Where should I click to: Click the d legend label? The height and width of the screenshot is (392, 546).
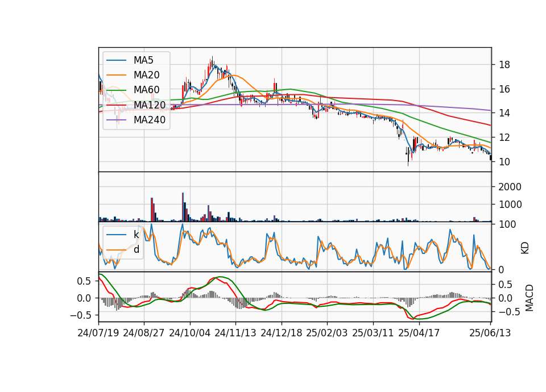coord(136,249)
